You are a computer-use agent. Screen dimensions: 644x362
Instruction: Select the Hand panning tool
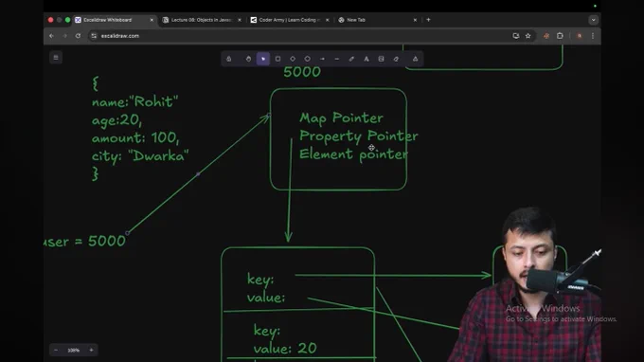coord(248,59)
